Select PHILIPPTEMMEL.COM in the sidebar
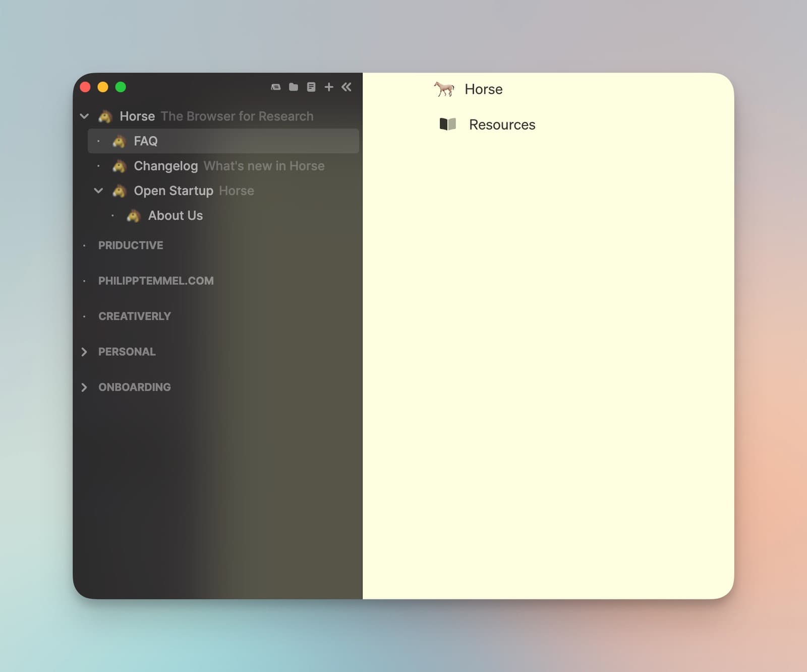The image size is (807, 672). (x=156, y=281)
